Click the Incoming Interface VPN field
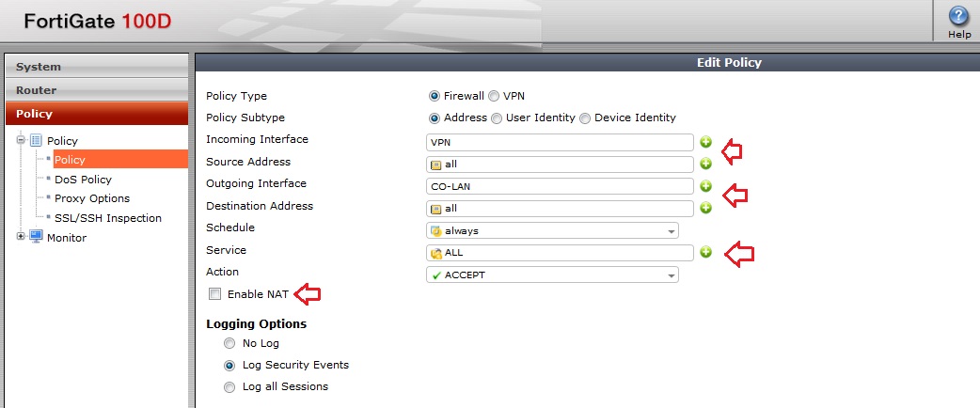The image size is (980, 408). [x=560, y=143]
